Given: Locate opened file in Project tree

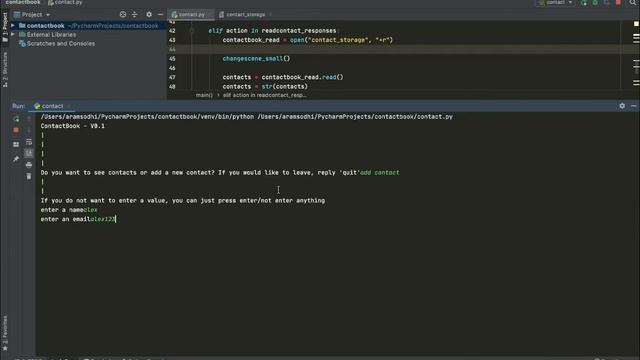Looking at the screenshot, I should point(123,14).
